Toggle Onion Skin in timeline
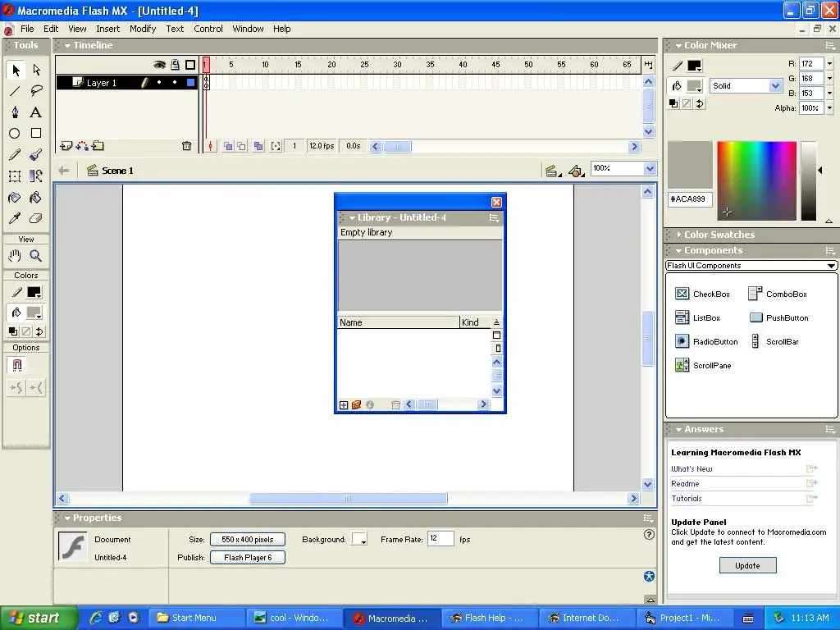Viewport: 840px width, 630px height. (x=228, y=146)
